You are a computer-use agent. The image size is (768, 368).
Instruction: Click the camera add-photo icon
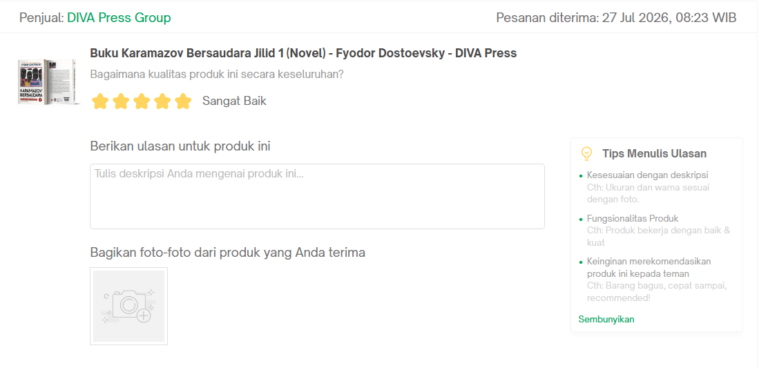[129, 306]
